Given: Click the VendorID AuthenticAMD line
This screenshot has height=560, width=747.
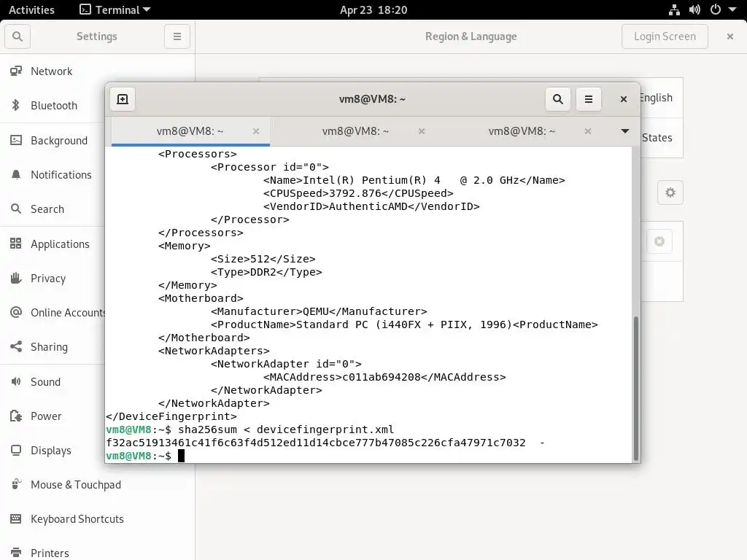Looking at the screenshot, I should coord(371,206).
